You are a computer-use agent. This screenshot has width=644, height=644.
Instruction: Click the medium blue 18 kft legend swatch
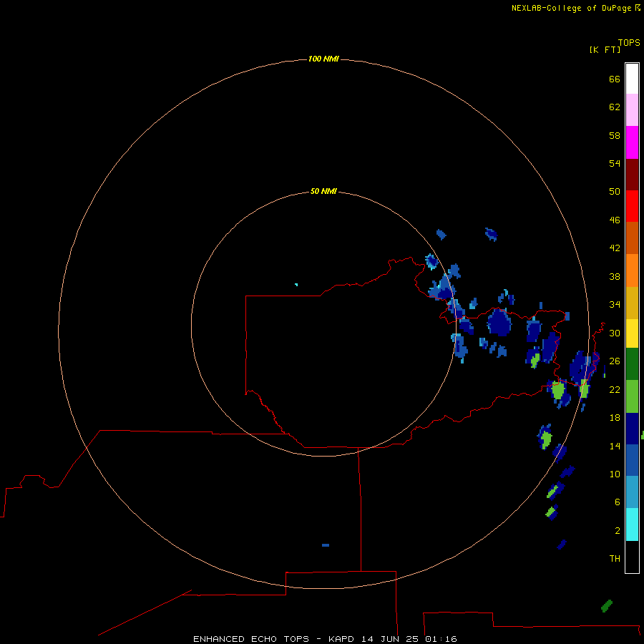pyautogui.click(x=632, y=460)
